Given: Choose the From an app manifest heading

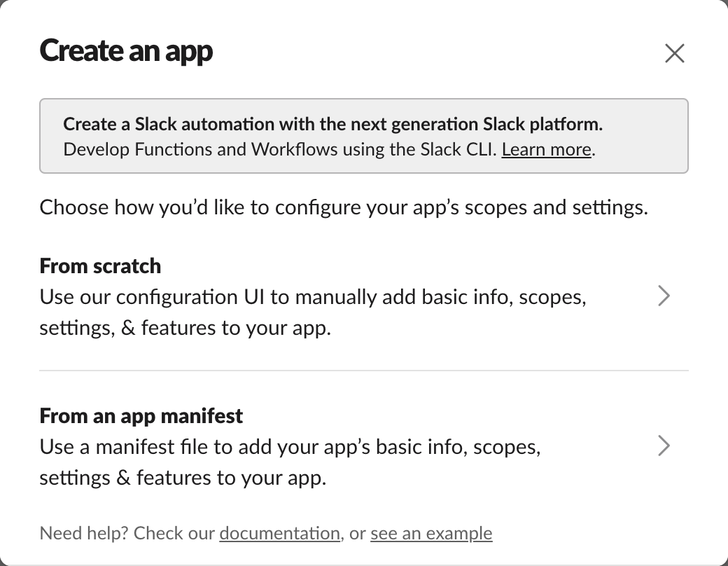Looking at the screenshot, I should [x=141, y=416].
